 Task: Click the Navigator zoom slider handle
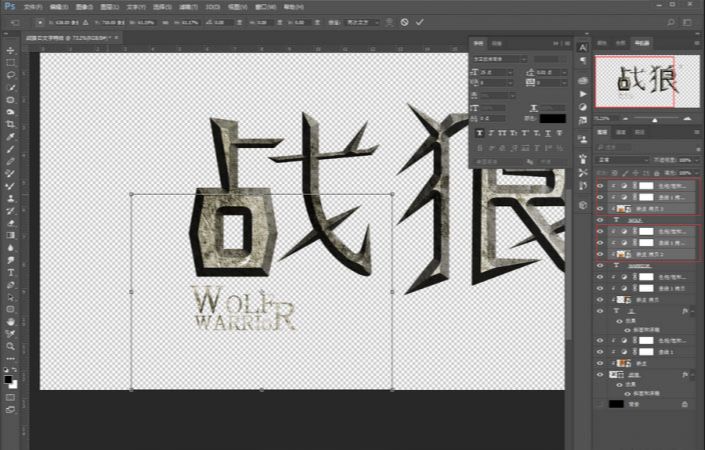coord(655,120)
